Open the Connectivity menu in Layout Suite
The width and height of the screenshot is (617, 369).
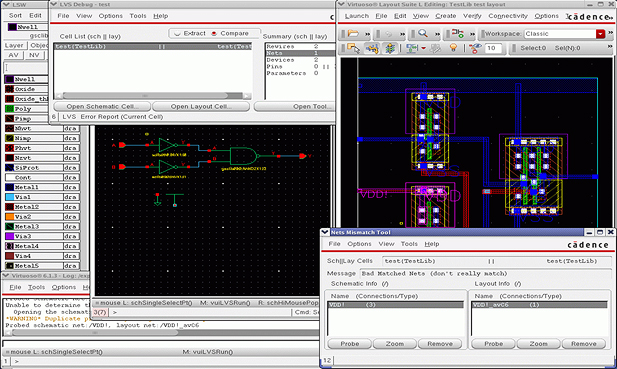(x=508, y=16)
